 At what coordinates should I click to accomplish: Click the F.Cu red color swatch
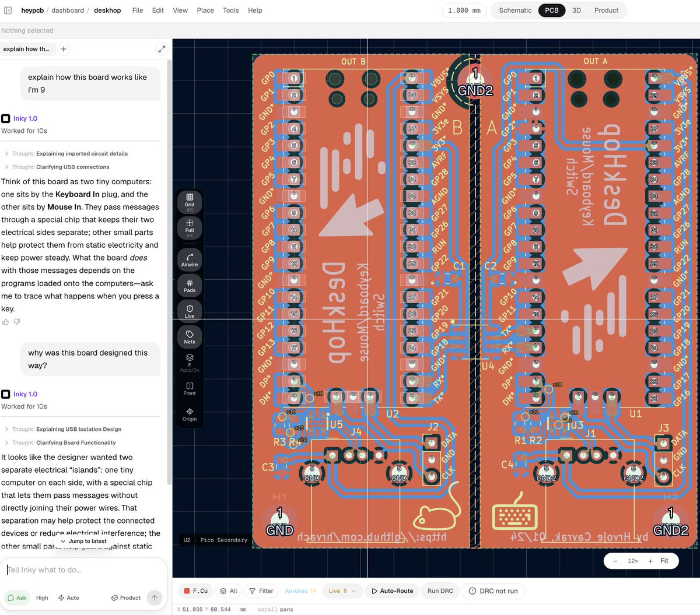187,591
